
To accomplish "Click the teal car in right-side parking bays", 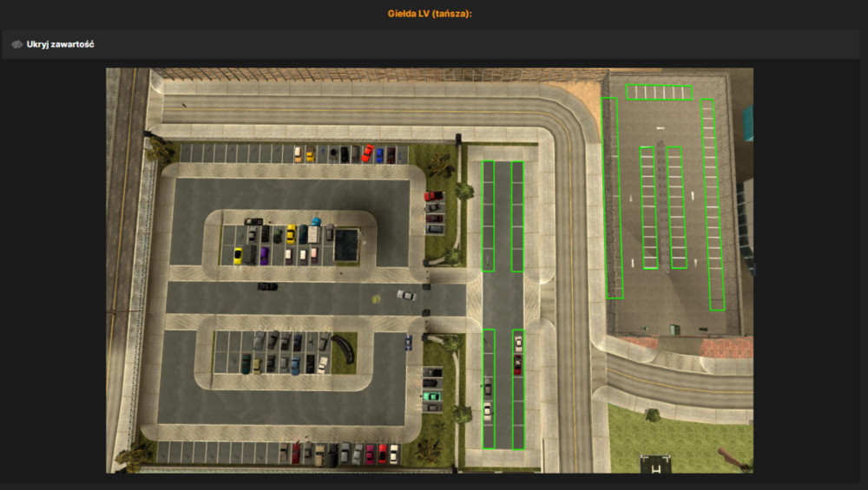I will pyautogui.click(x=431, y=396).
